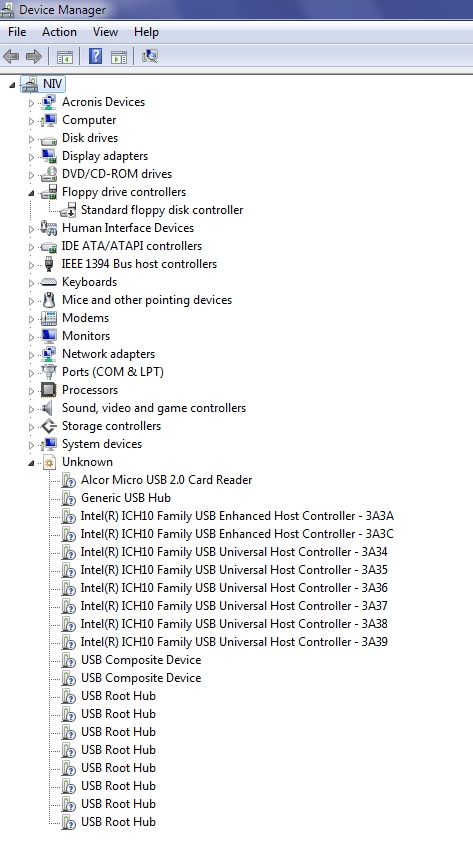Open the Action menu

(59, 32)
